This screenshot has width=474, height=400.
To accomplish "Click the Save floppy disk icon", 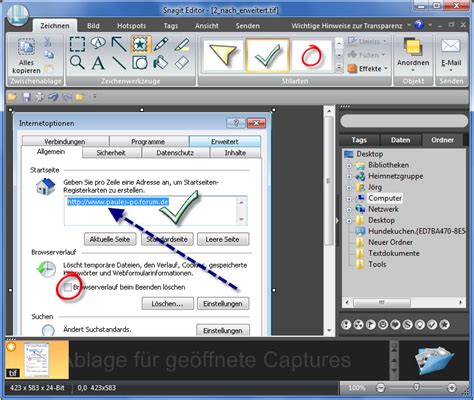I will coord(26,97).
